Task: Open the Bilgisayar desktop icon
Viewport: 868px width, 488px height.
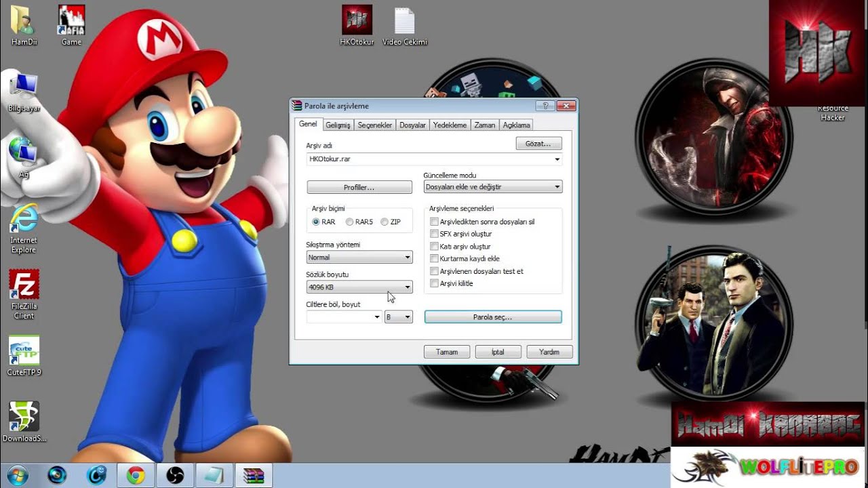Action: pos(24,92)
